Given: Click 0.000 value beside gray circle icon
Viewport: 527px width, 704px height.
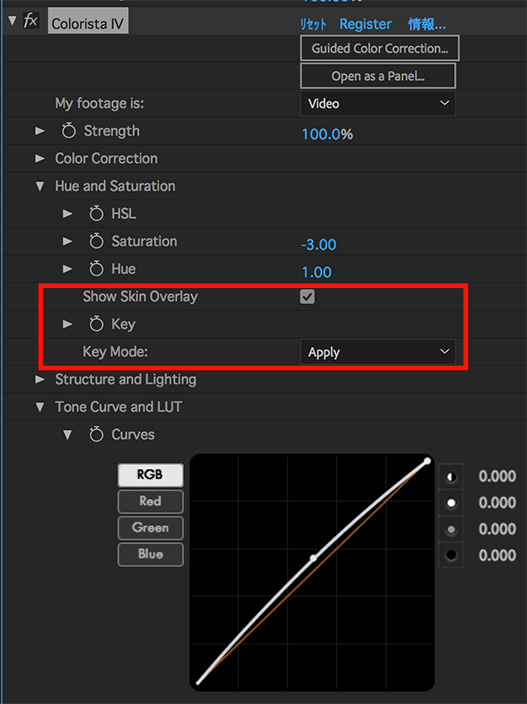Looking at the screenshot, I should 497,529.
